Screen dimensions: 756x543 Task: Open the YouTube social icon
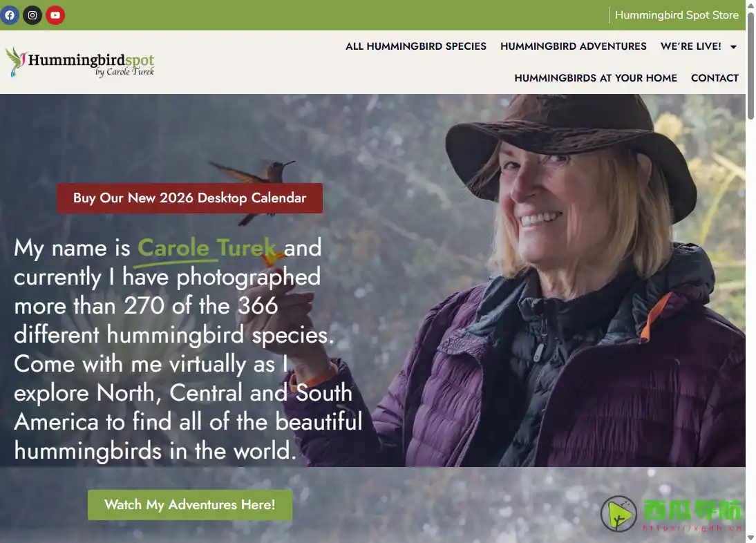click(55, 15)
